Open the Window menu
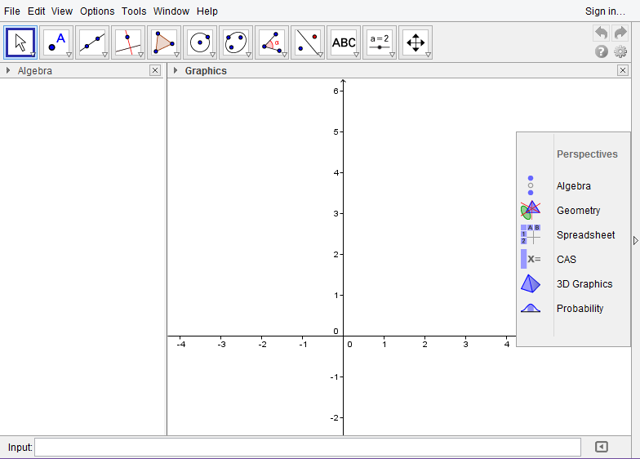 171,11
